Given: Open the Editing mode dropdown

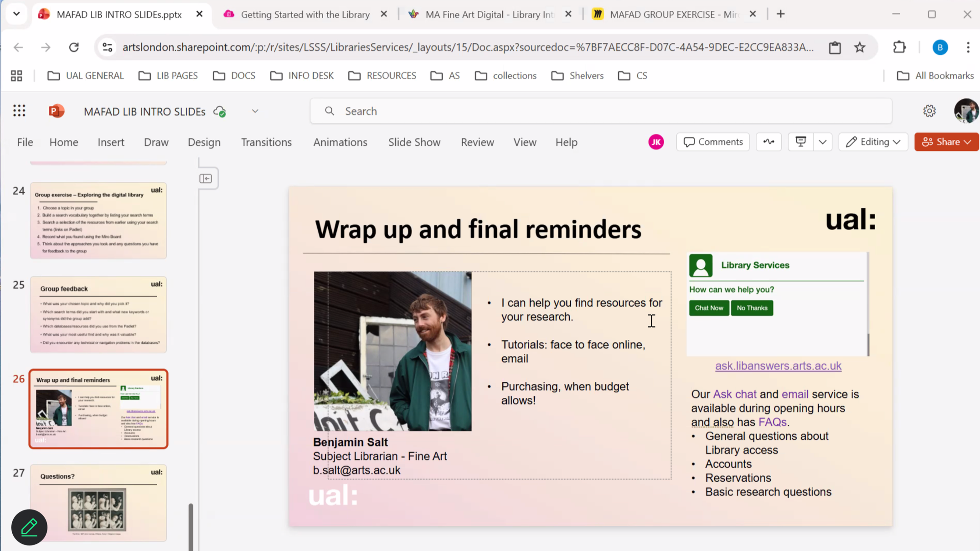Looking at the screenshot, I should coord(873,142).
